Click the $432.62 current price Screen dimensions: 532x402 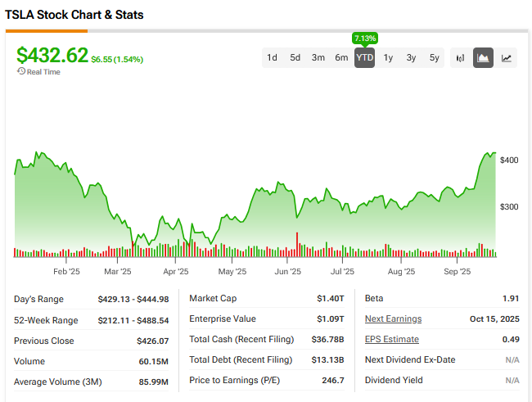[x=52, y=55]
